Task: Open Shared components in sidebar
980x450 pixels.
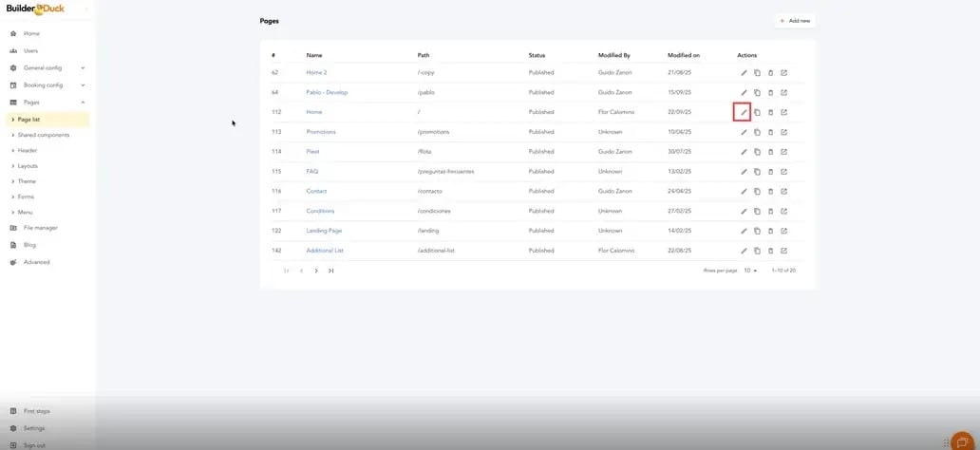Action: (x=43, y=135)
